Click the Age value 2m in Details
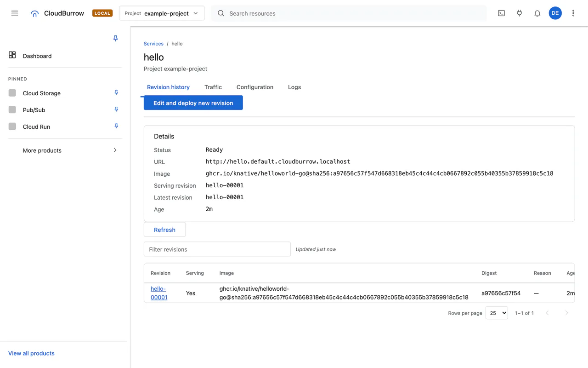Image resolution: width=588 pixels, height=368 pixels. [209, 209]
